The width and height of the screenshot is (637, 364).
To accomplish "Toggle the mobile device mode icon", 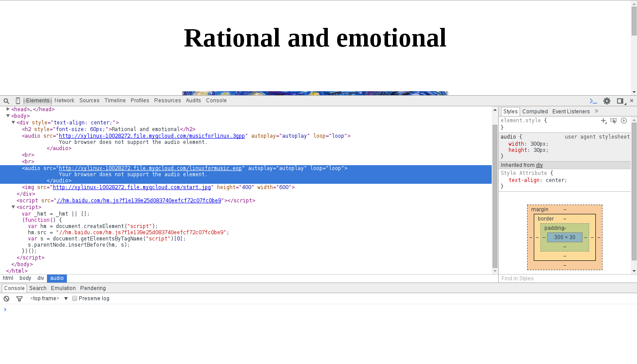I will [x=18, y=101].
